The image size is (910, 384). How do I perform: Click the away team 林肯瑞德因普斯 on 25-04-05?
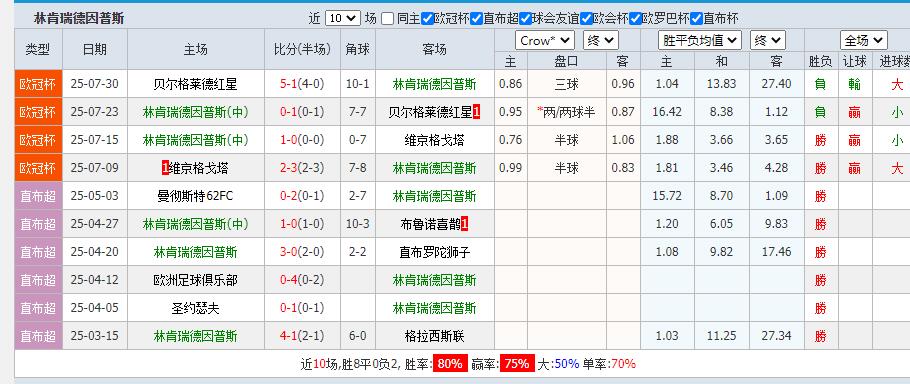tap(435, 308)
